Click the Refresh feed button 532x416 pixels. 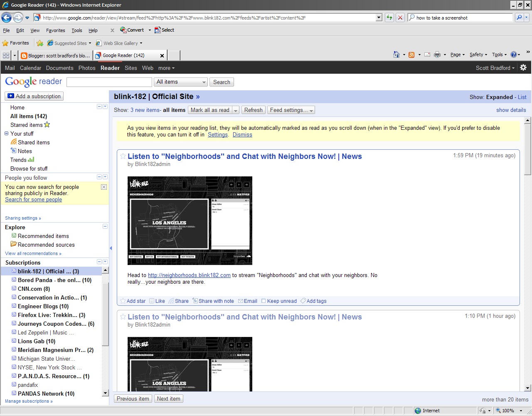[x=253, y=110]
